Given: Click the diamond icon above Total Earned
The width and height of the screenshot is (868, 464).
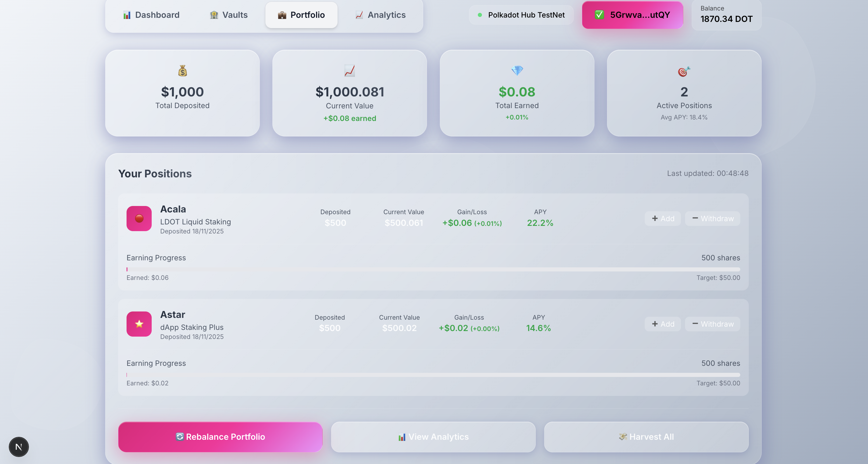Looking at the screenshot, I should pos(517,71).
